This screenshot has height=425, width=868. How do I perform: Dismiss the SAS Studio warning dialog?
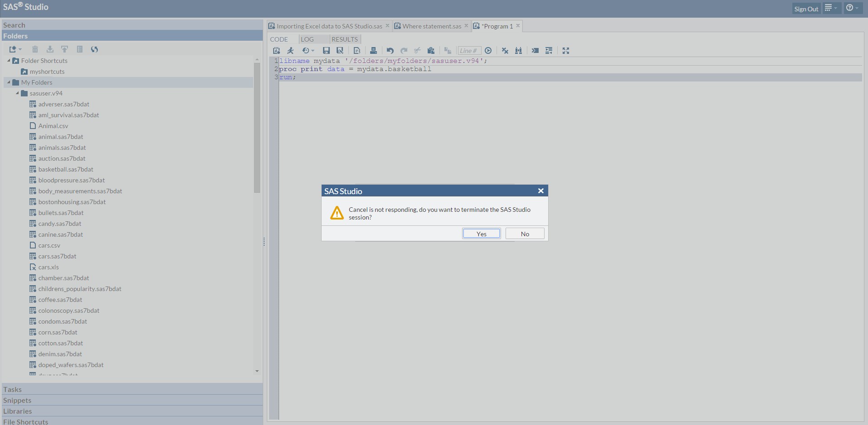pyautogui.click(x=540, y=191)
